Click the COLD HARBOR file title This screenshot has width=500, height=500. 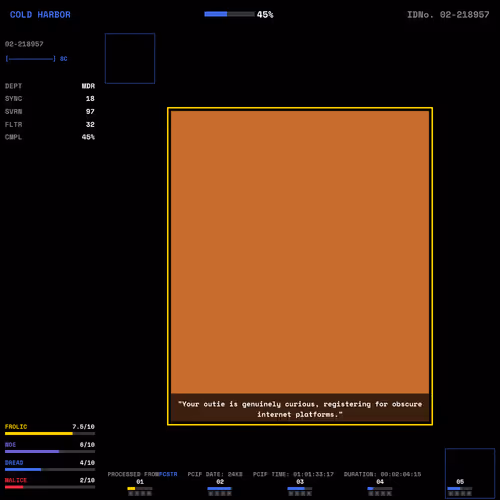tap(40, 15)
